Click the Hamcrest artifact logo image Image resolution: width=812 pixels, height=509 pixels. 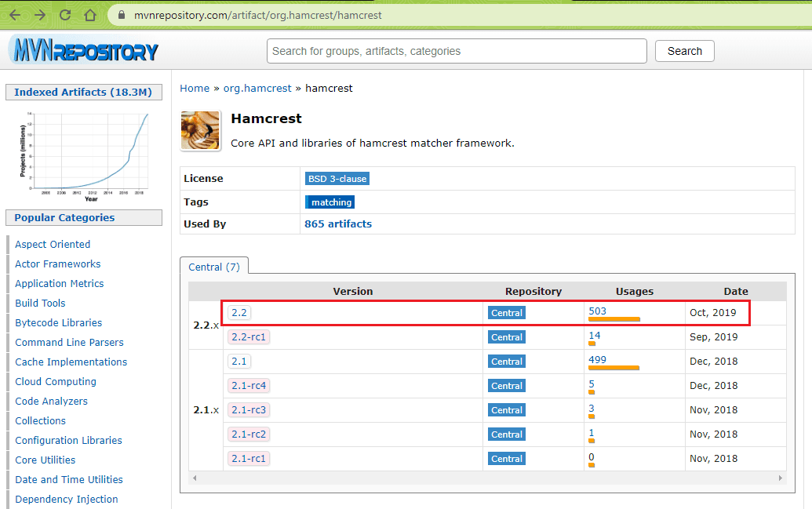(x=200, y=130)
